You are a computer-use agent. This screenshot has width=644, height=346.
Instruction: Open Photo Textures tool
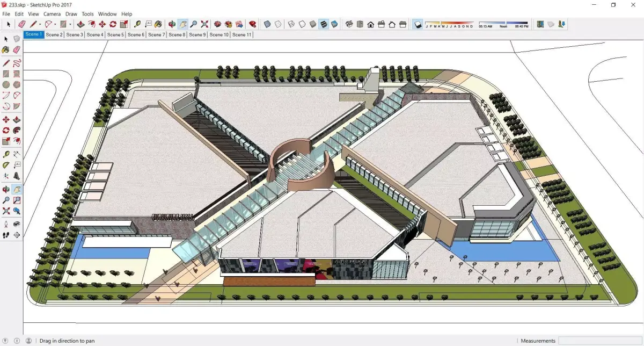pyautogui.click(x=561, y=24)
